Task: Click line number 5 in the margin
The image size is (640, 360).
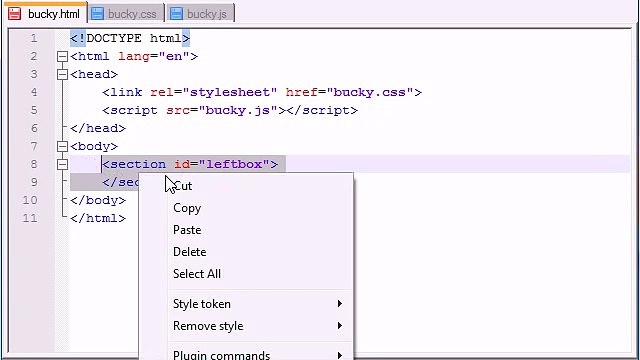Action: (33, 110)
